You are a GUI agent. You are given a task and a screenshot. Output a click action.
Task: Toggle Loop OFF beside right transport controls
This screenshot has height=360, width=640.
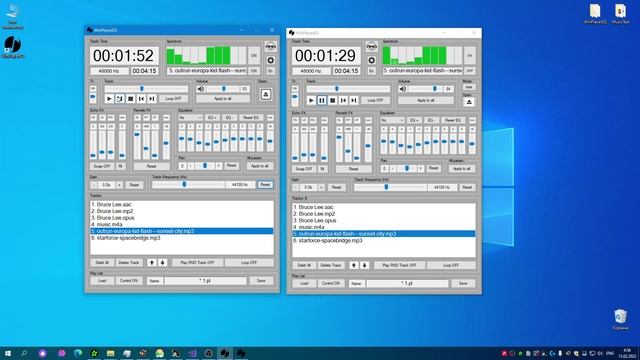click(376, 100)
